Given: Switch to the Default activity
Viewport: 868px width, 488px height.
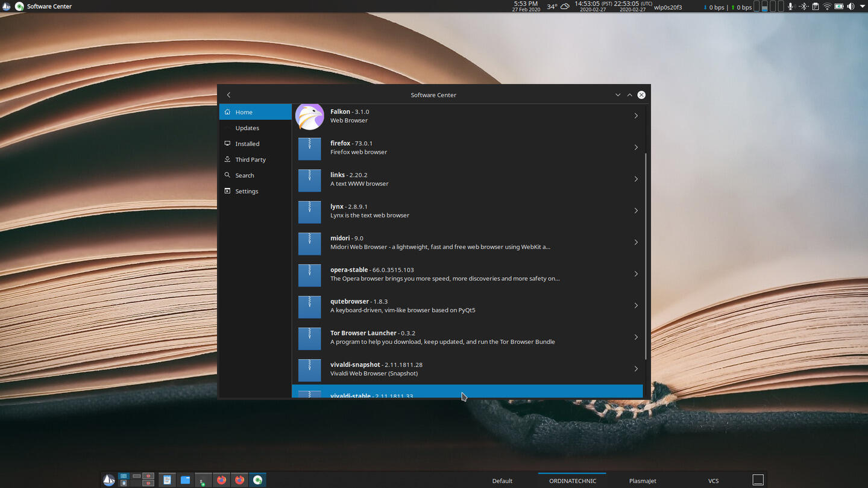Looking at the screenshot, I should click(502, 481).
